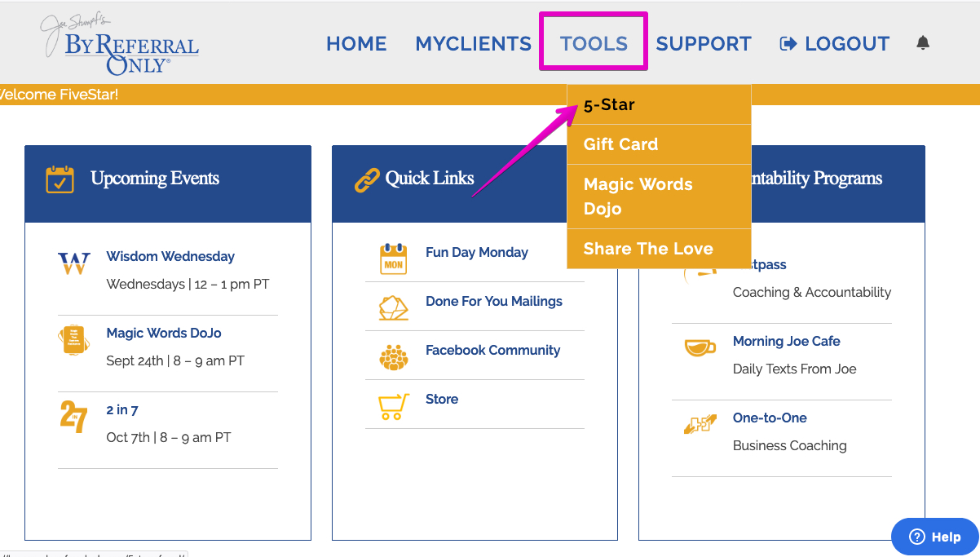The image size is (980, 557).
Task: Open the MYCLIENTS menu
Action: [473, 44]
